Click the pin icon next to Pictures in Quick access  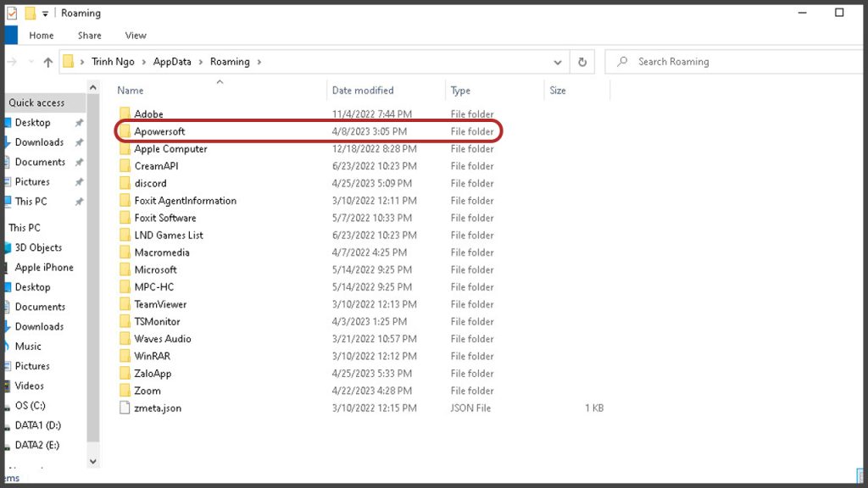pyautogui.click(x=79, y=182)
